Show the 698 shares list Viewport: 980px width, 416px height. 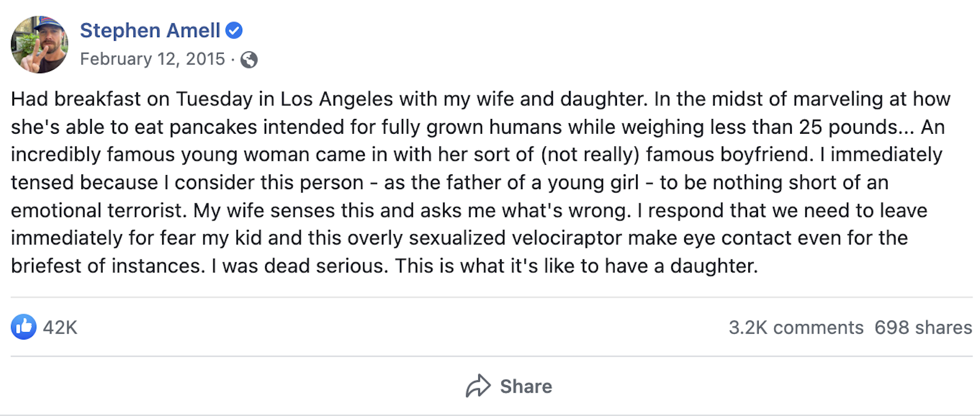(923, 327)
